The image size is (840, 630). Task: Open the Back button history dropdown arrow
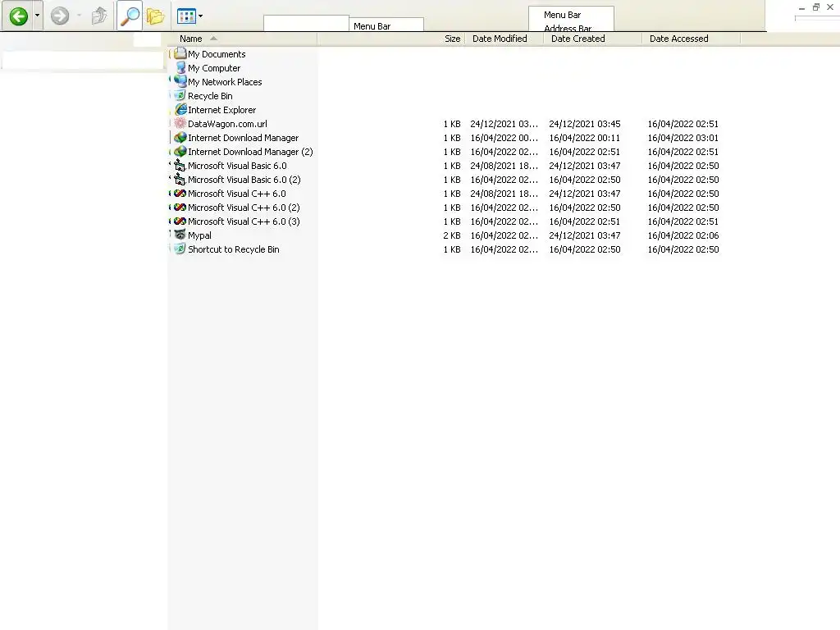click(x=37, y=16)
